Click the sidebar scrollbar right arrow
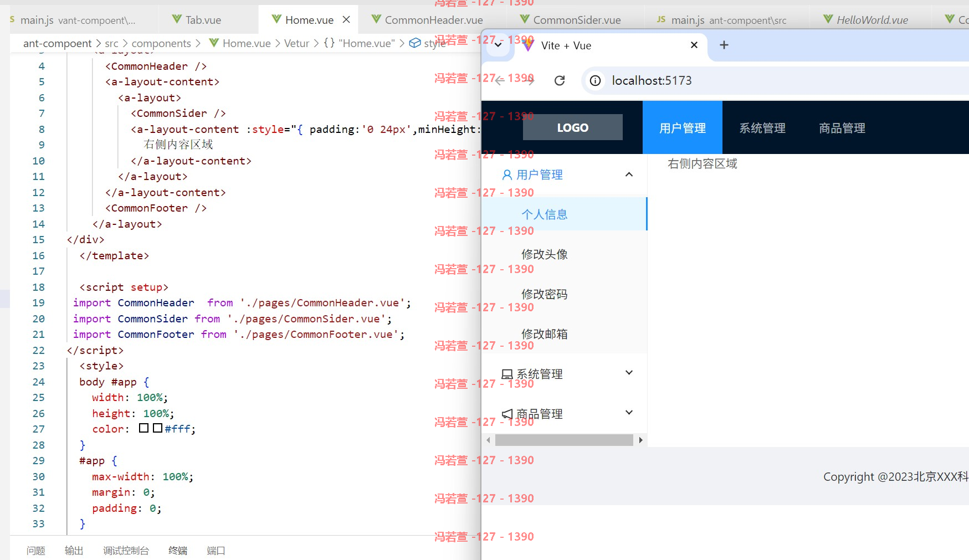This screenshot has height=560, width=969. tap(640, 440)
